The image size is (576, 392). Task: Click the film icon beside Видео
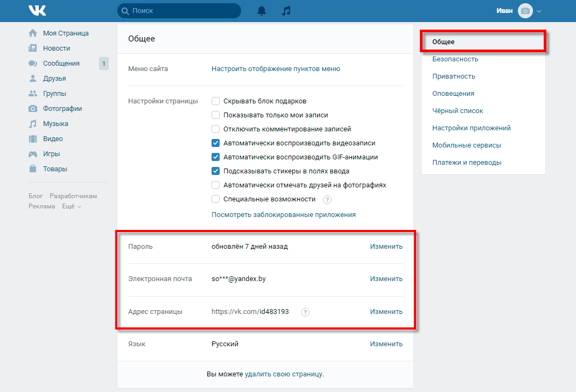click(x=33, y=138)
